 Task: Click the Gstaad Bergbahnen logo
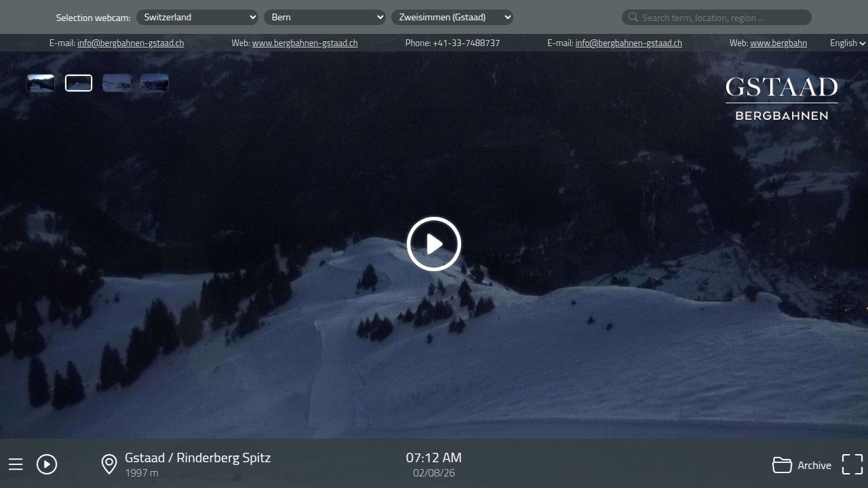coord(781,99)
